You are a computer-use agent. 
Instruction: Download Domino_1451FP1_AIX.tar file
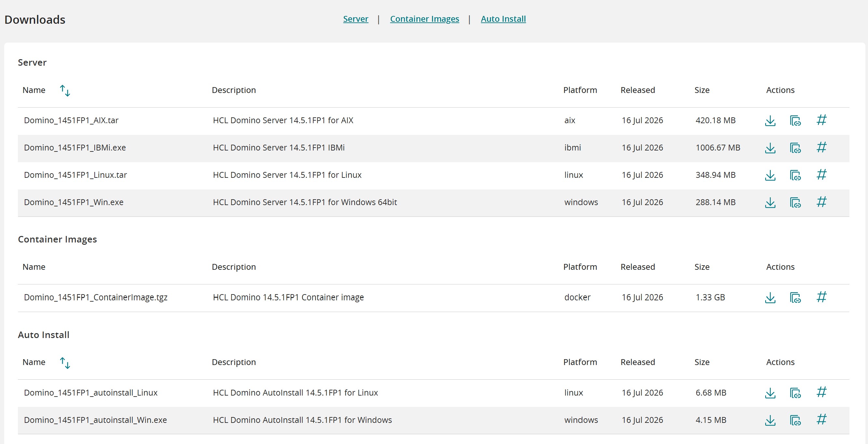(x=770, y=121)
